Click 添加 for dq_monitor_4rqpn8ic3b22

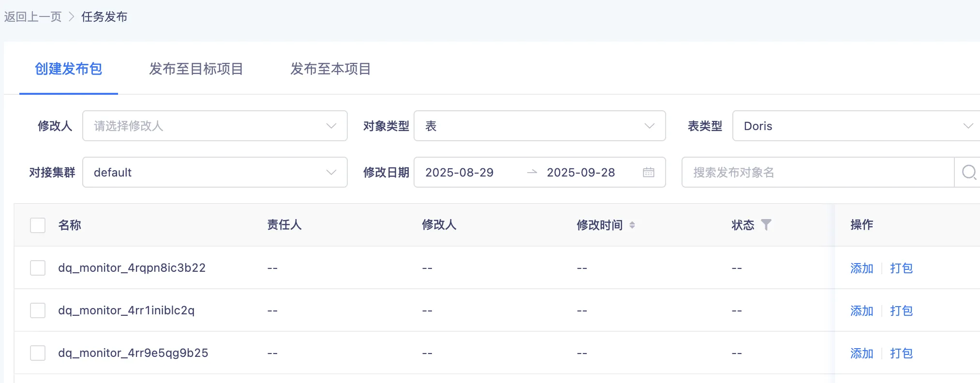(861, 268)
